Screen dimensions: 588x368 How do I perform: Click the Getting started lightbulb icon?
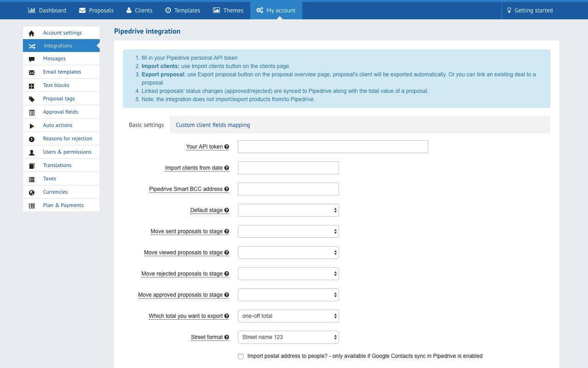pos(509,10)
